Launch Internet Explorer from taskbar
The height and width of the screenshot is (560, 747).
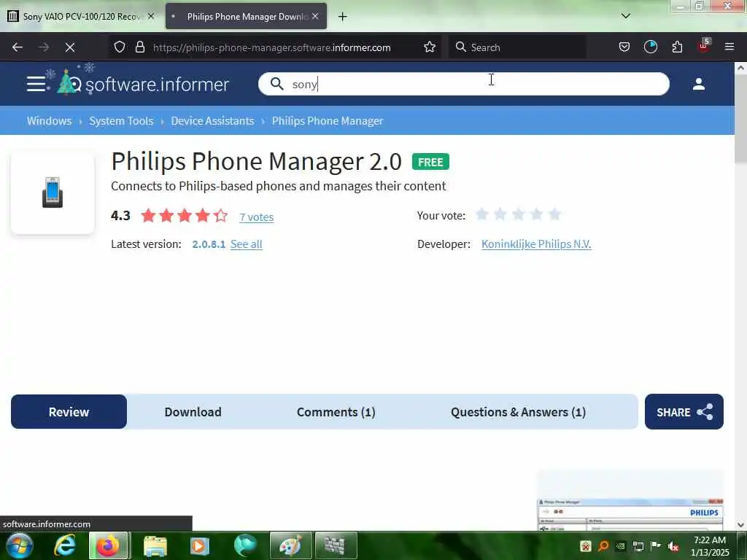[65, 545]
